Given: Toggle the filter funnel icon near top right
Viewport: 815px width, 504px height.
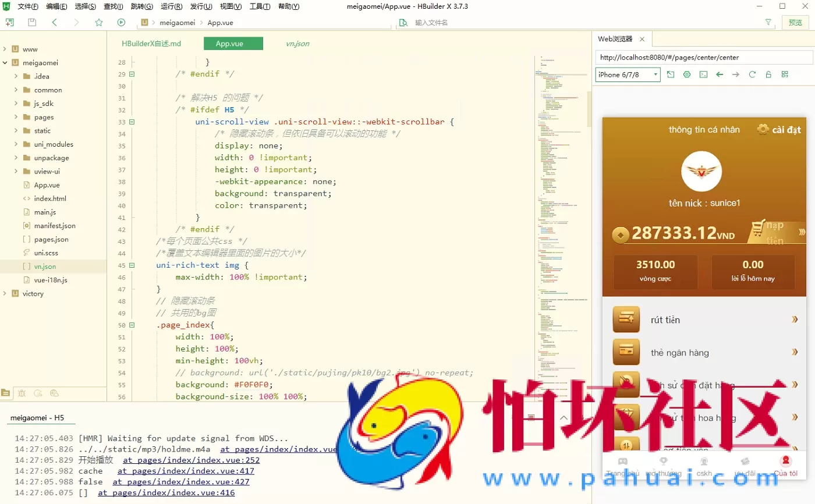Looking at the screenshot, I should [x=768, y=22].
